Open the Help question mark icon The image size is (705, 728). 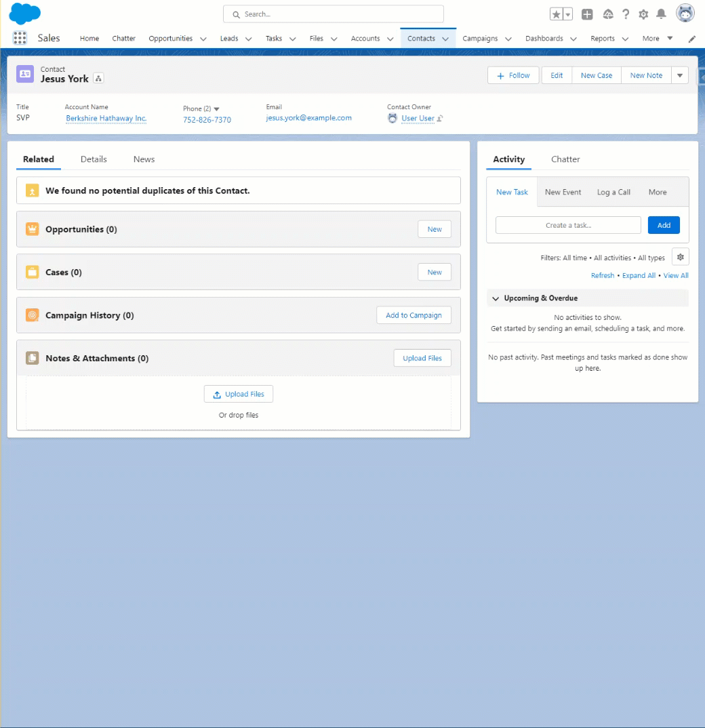[626, 14]
